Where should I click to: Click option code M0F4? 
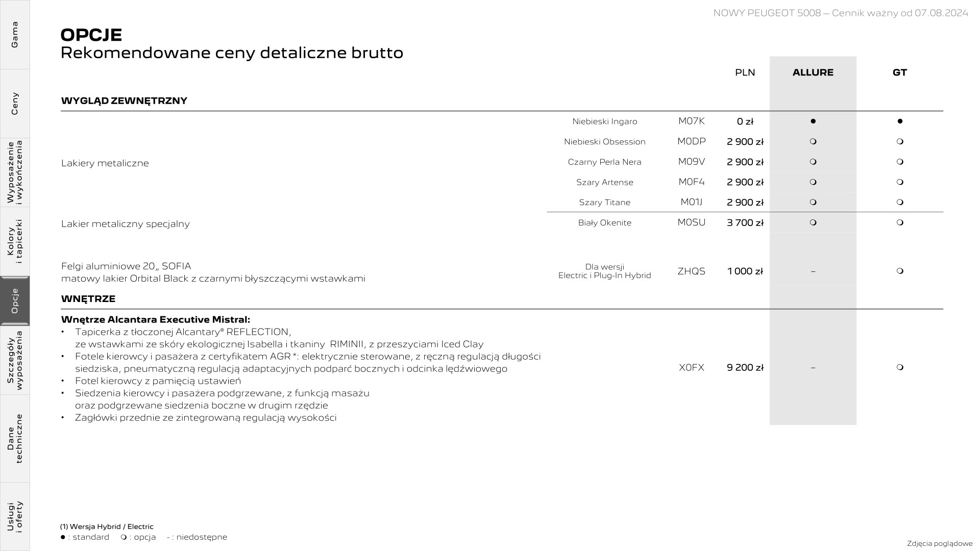pos(692,182)
